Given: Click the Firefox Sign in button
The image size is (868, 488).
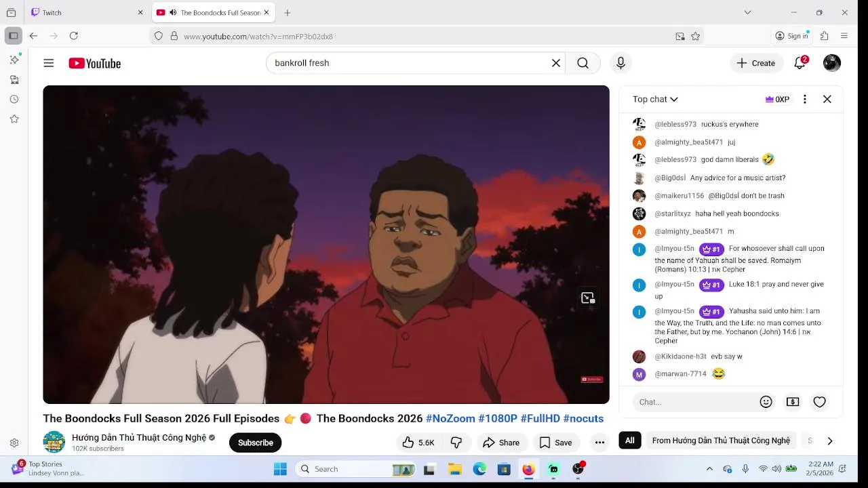Looking at the screenshot, I should 792,36.
